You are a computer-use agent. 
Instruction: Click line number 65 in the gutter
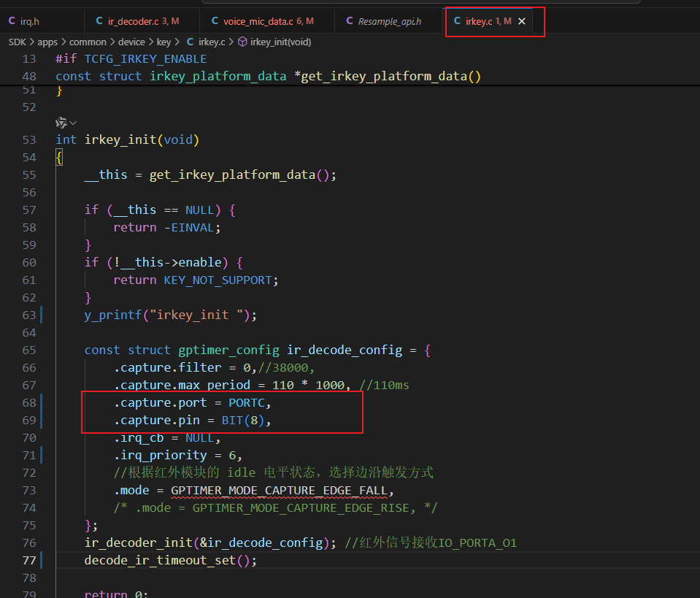click(29, 350)
